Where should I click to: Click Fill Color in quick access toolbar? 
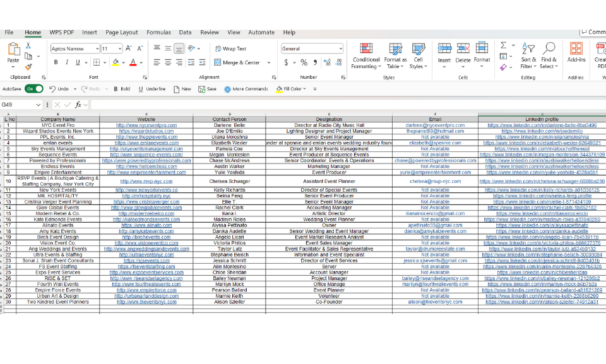tap(291, 89)
